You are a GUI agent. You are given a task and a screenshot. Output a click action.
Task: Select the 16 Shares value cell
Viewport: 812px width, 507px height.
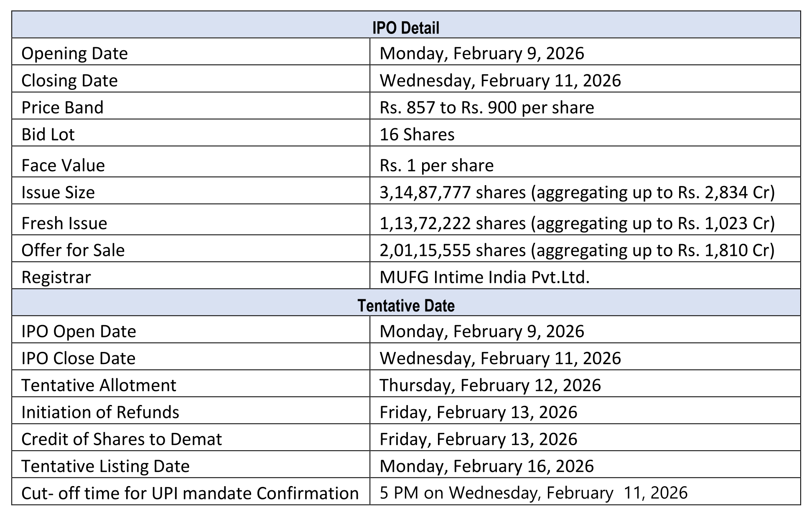coord(417,135)
